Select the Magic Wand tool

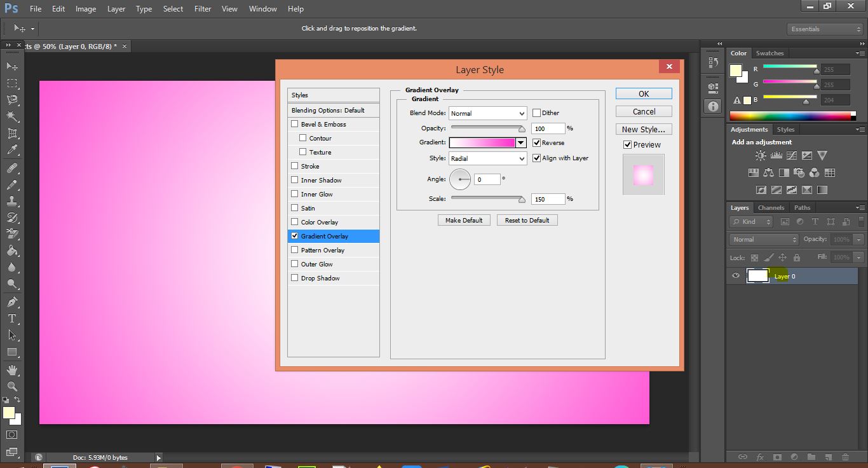12,116
